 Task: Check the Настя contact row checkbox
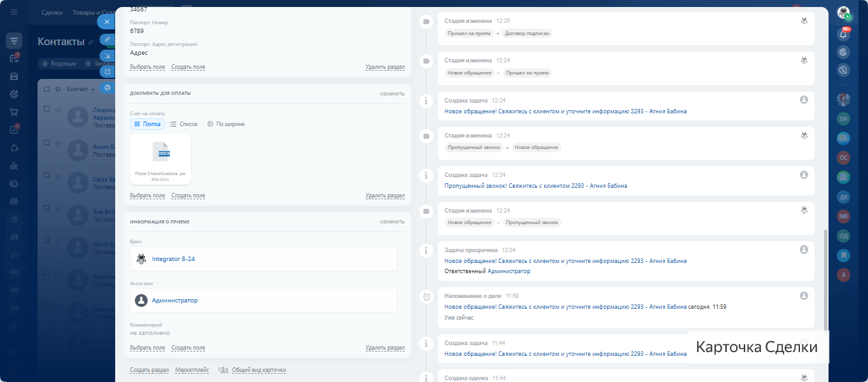pos(46,241)
